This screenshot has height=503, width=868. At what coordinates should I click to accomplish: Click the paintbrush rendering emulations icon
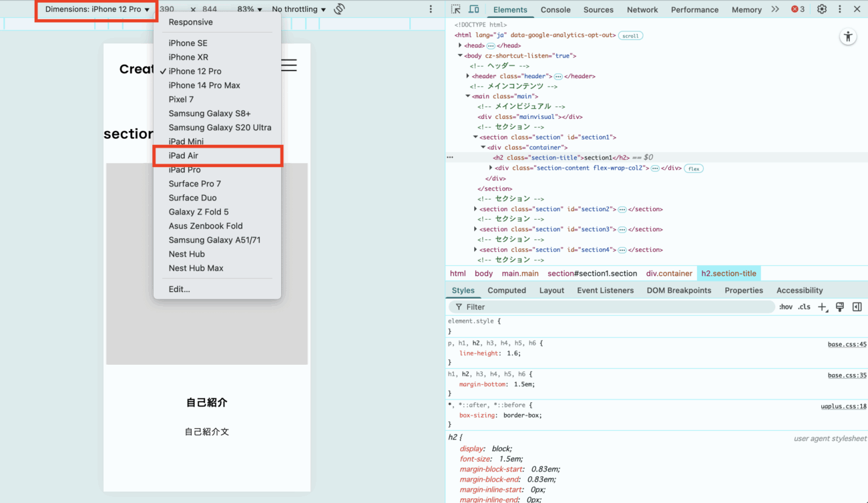[839, 307]
